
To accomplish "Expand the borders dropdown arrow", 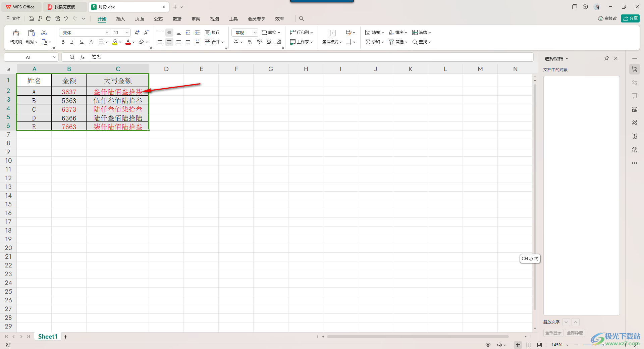I will tap(107, 42).
